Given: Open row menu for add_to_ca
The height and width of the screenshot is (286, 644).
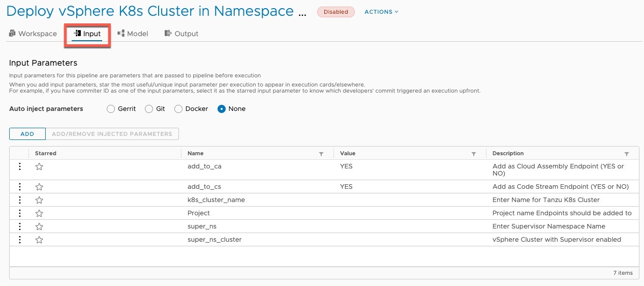Looking at the screenshot, I should tap(20, 166).
